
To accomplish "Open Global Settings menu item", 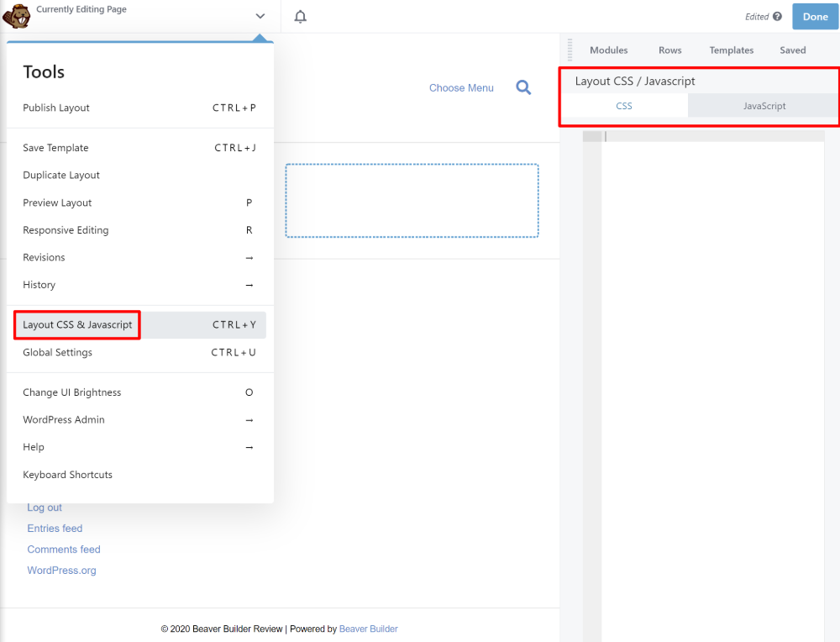I will tap(139, 352).
